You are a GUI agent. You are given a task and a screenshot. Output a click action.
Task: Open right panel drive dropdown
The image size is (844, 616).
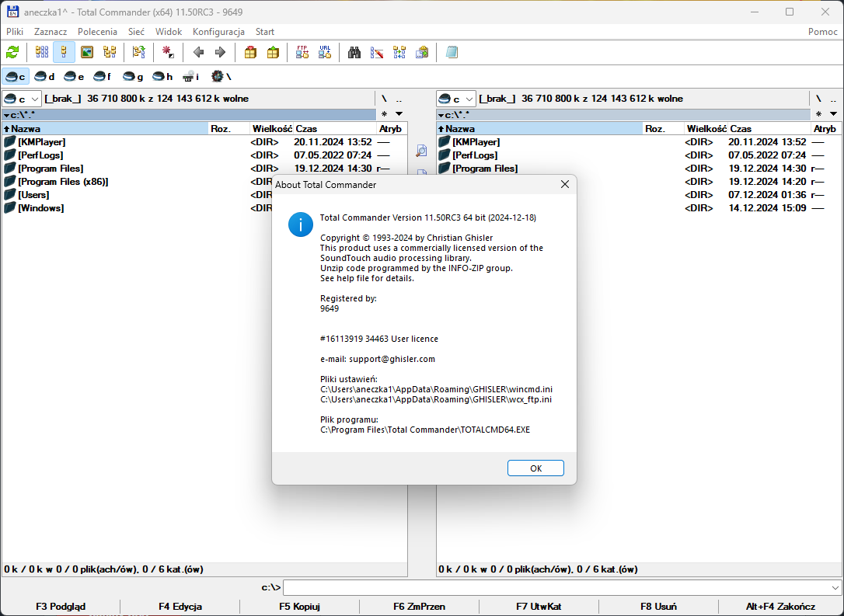(456, 99)
